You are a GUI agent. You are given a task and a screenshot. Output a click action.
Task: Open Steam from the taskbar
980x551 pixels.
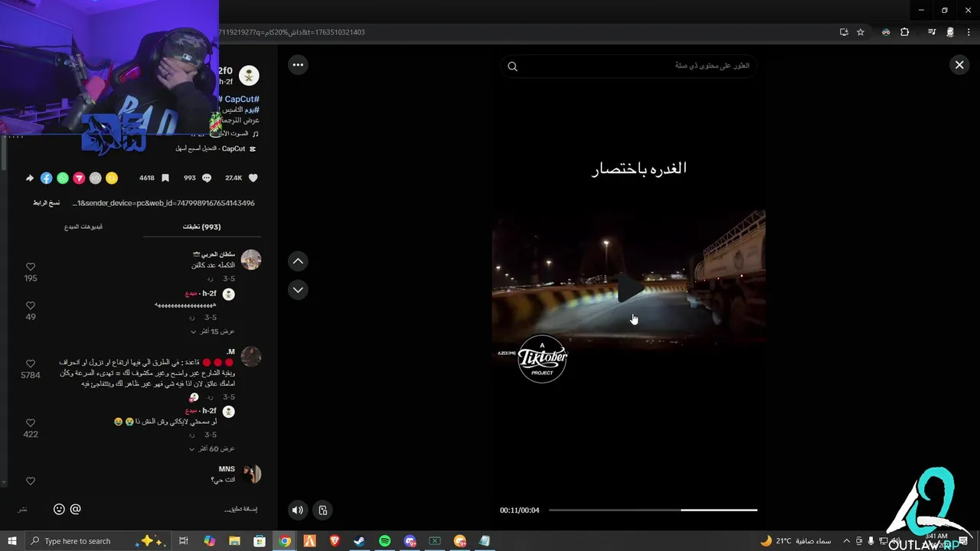[x=359, y=541]
